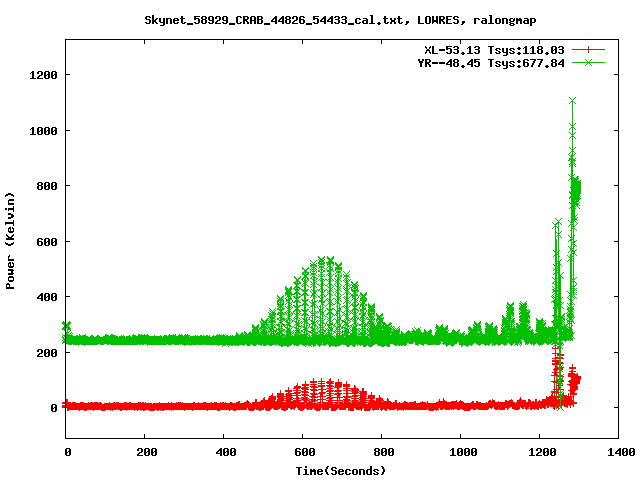Click the Skynet CRAB plot title text

(x=320, y=19)
